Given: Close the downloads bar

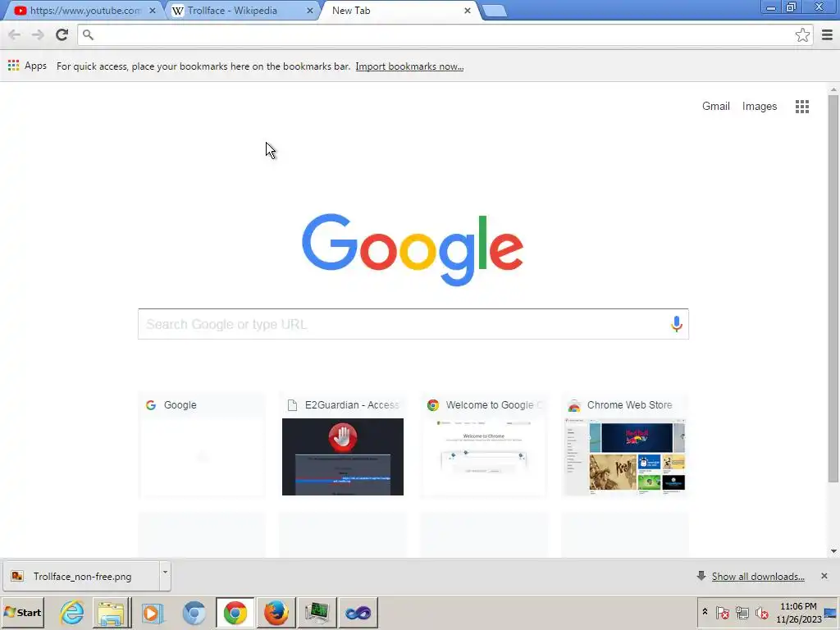Looking at the screenshot, I should click(824, 576).
